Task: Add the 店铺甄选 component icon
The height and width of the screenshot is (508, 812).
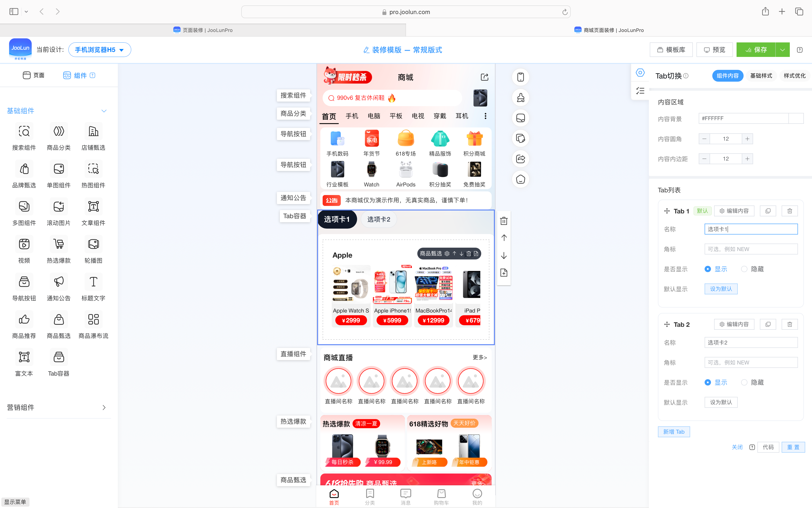Action: click(x=93, y=131)
